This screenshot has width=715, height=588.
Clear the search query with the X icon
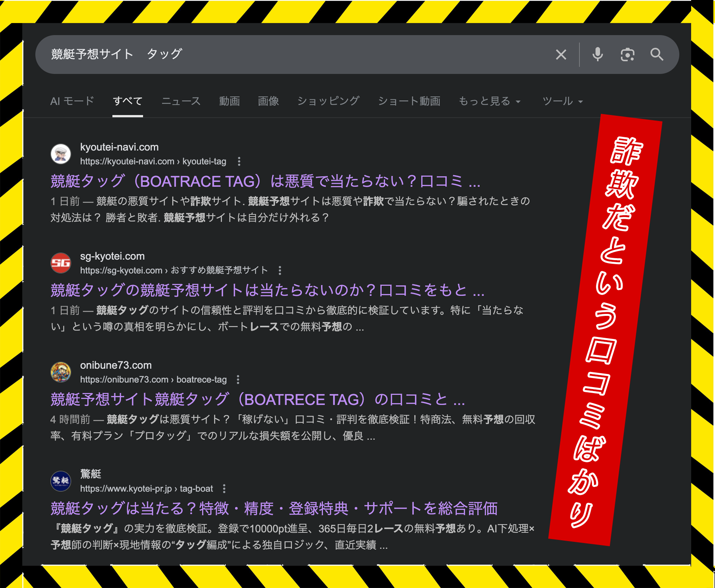point(561,55)
